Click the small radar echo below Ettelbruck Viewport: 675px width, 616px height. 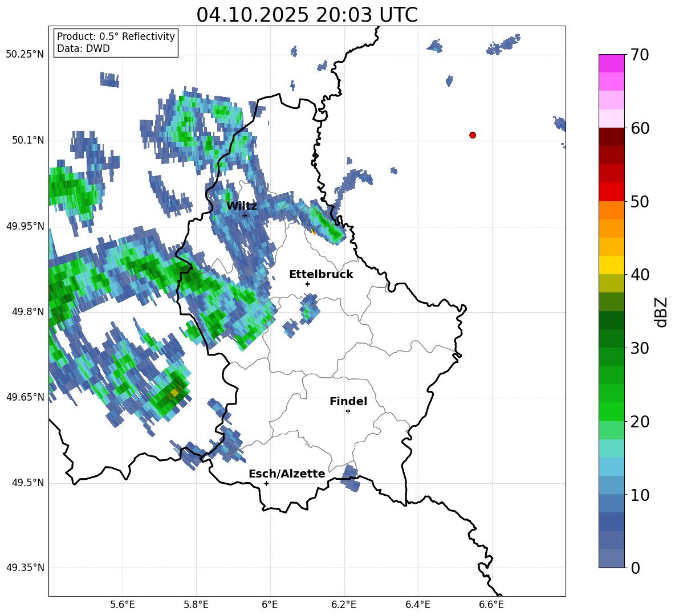pyautogui.click(x=309, y=309)
